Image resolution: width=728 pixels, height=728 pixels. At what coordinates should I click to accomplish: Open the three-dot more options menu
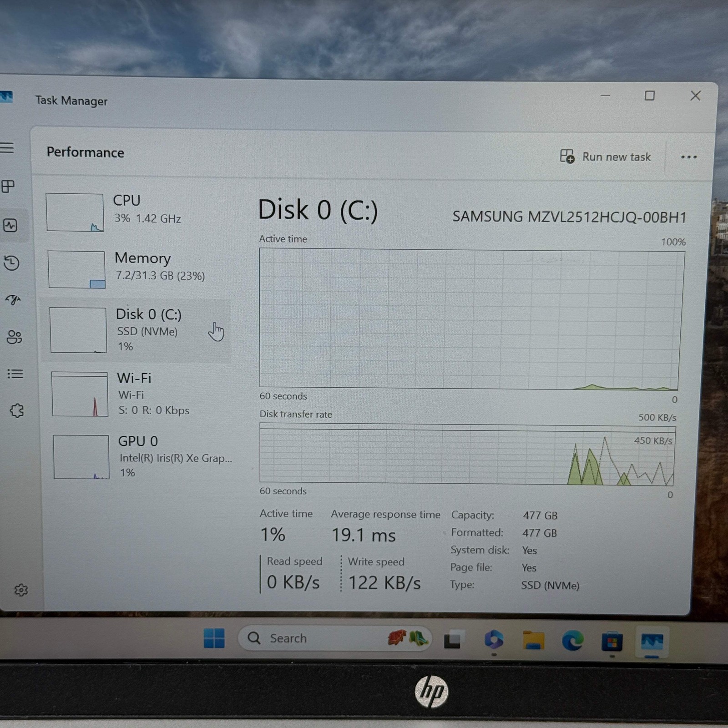[x=689, y=157]
